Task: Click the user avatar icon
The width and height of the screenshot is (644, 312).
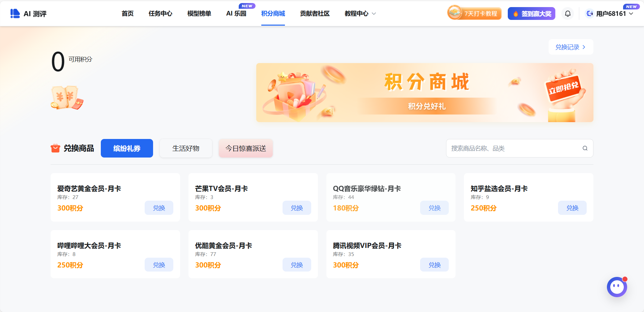Action: pyautogui.click(x=590, y=13)
